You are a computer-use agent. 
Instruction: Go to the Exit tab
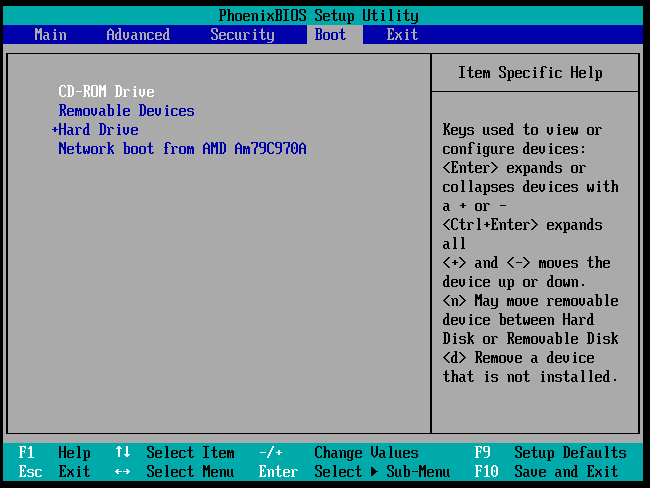402,34
